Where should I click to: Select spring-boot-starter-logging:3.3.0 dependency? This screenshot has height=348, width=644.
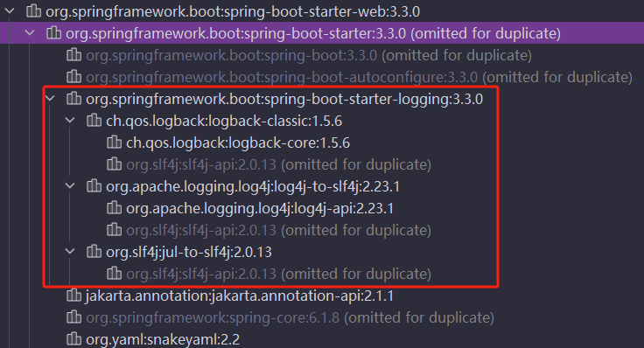tap(284, 99)
